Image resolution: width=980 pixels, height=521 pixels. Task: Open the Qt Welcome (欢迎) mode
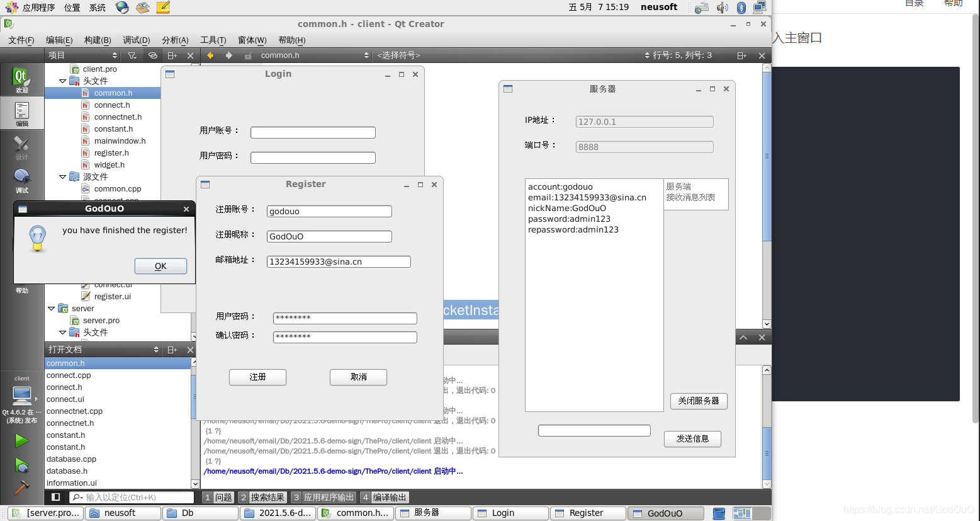tap(21, 80)
